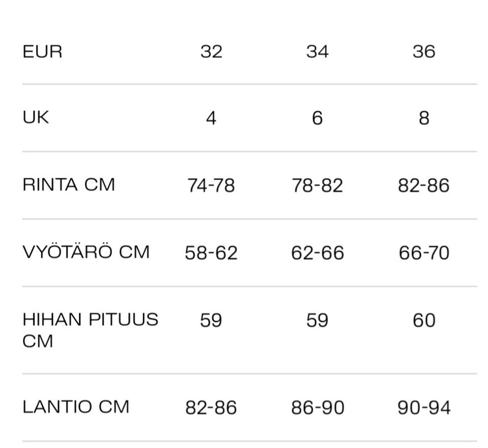Select EUR size 32 cell
Screen dimensions: 488x448
pyautogui.click(x=211, y=52)
